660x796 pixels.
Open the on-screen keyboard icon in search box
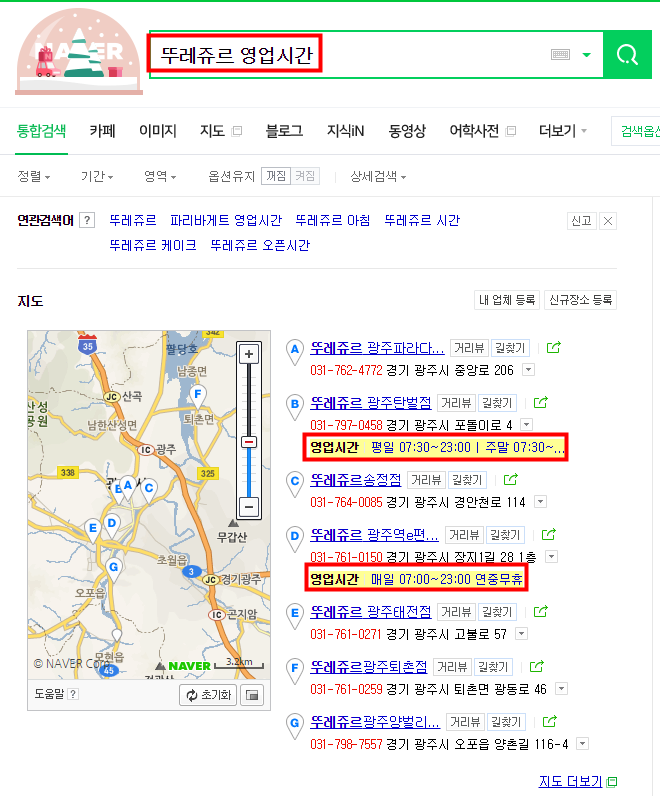(x=560, y=54)
